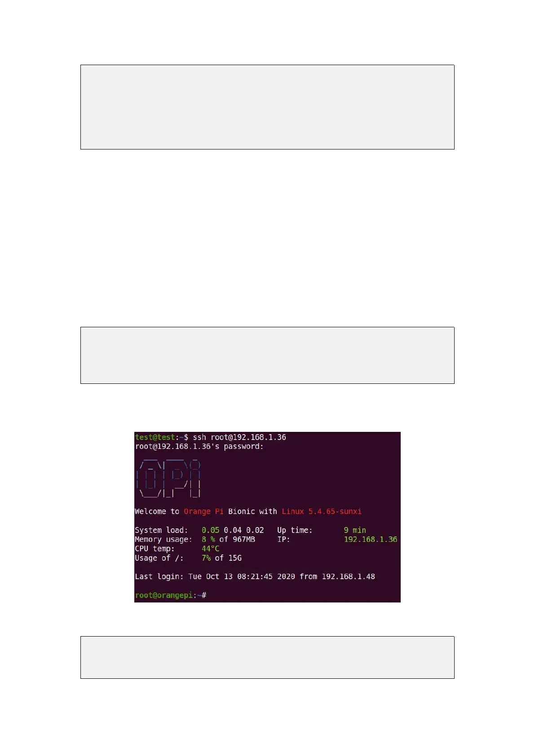Click the Linux 5.4.65-sunxi kernel version
The height and width of the screenshot is (756, 535).
pos(322,512)
